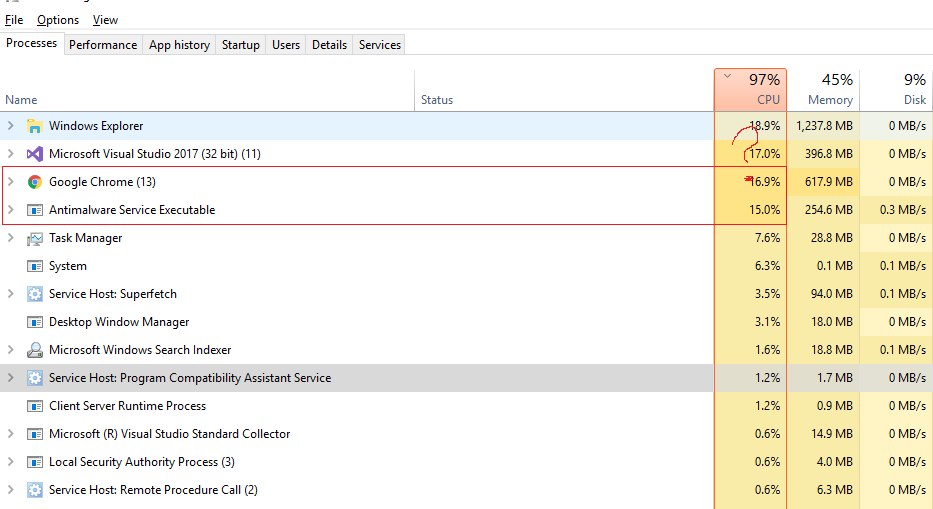Expand the Google Chrome (13) process group
933x509 pixels.
coord(10,182)
